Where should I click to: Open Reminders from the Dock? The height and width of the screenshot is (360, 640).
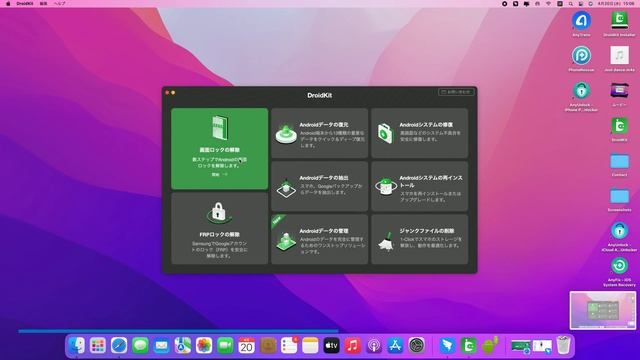pyautogui.click(x=289, y=346)
